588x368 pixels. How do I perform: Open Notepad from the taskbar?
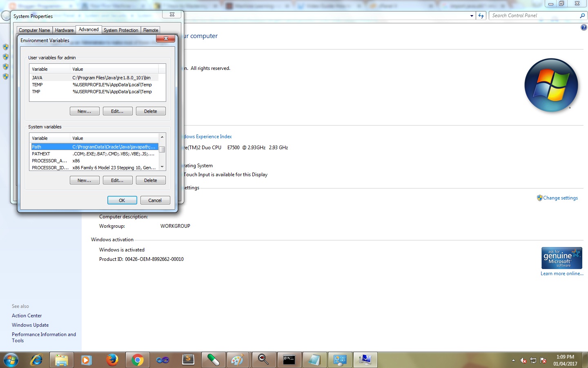(314, 360)
